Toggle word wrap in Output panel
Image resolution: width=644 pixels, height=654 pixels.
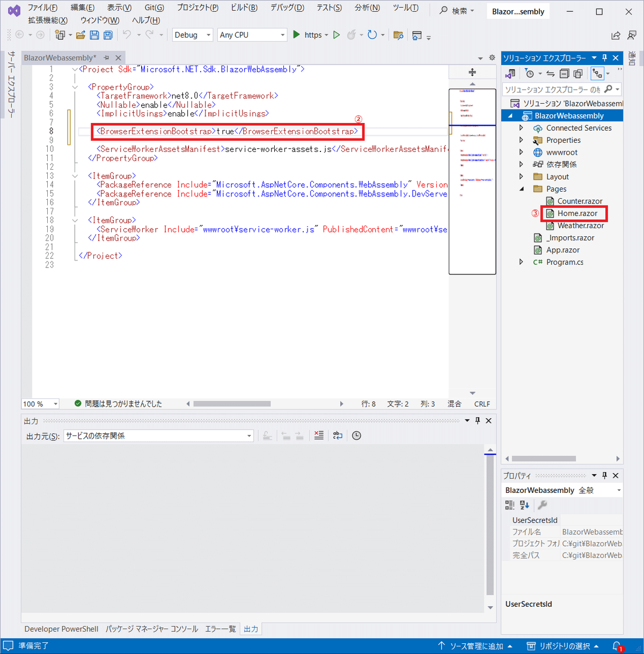338,435
